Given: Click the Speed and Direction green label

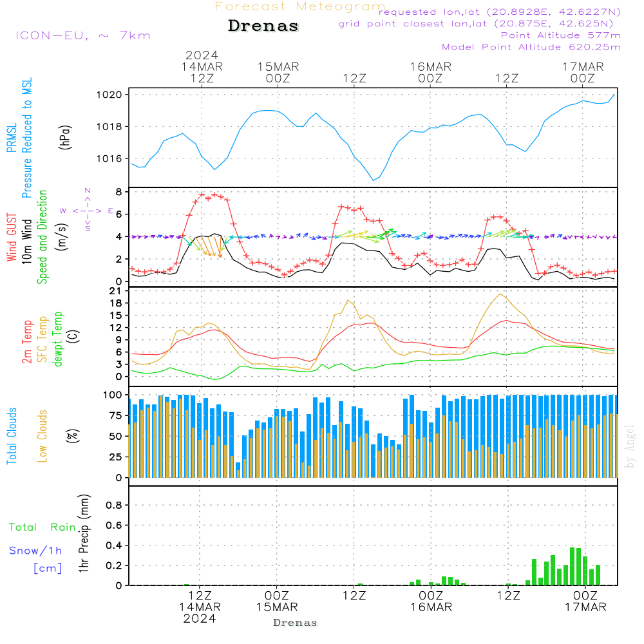Looking at the screenshot, I should pos(43,237).
